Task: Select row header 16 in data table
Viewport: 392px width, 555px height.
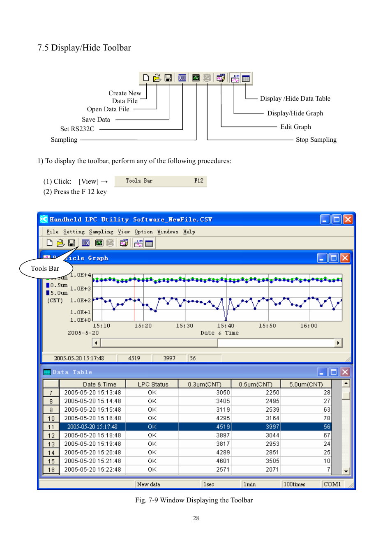Action: click(x=51, y=470)
